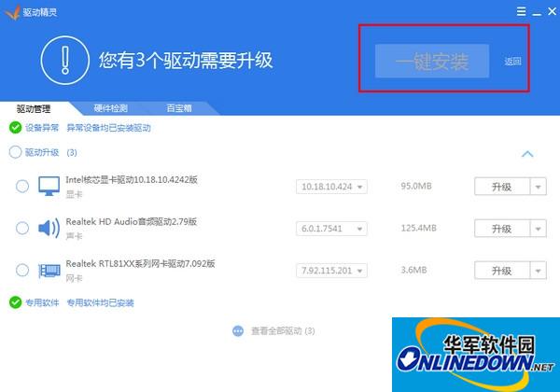
Task: Click the exclamation warning circle icon
Action: 64,60
